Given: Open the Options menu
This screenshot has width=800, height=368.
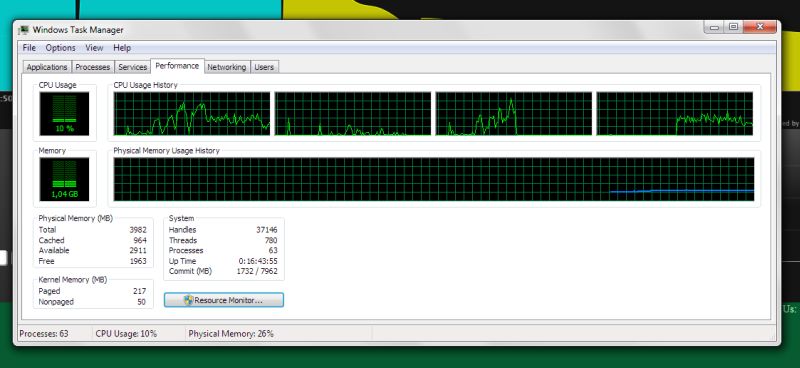Looking at the screenshot, I should pyautogui.click(x=60, y=47).
